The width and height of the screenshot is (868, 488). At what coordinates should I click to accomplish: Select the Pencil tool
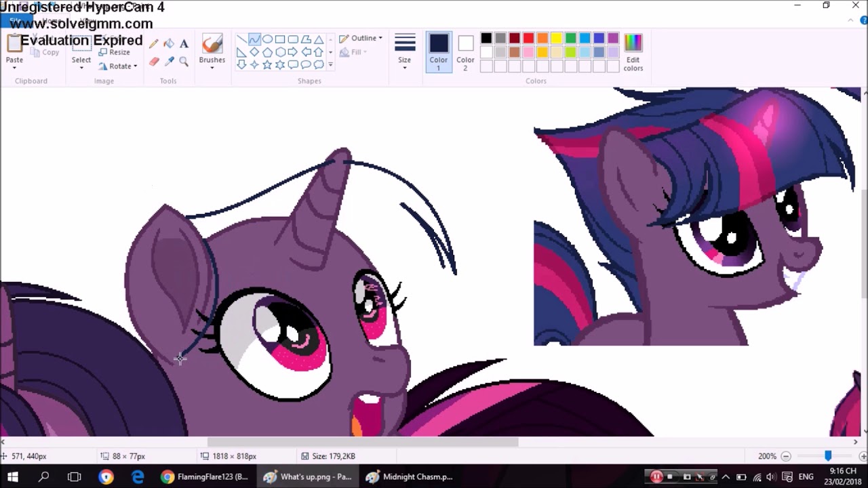[x=154, y=43]
